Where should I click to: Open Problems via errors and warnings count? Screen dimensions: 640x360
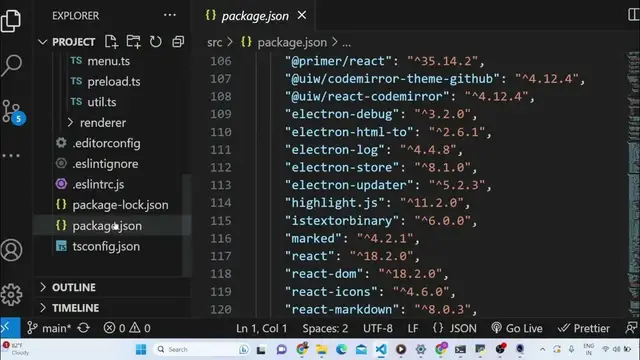(127, 328)
